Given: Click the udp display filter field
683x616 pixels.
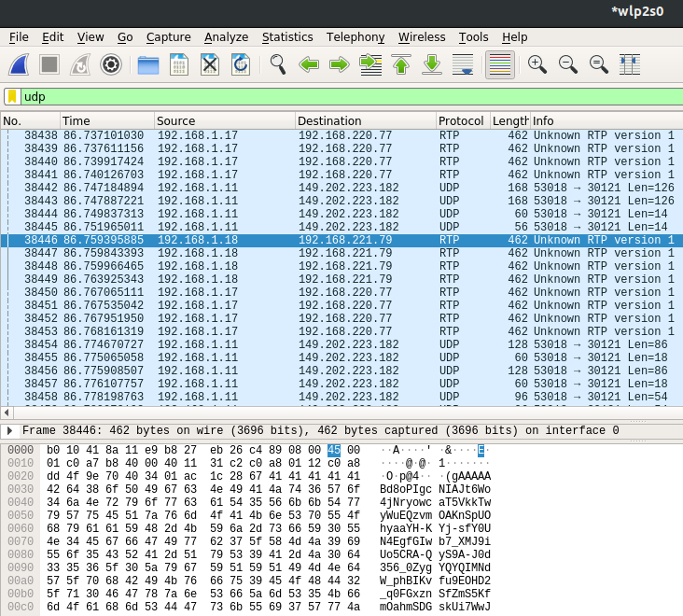Looking at the screenshot, I should 345,96.
